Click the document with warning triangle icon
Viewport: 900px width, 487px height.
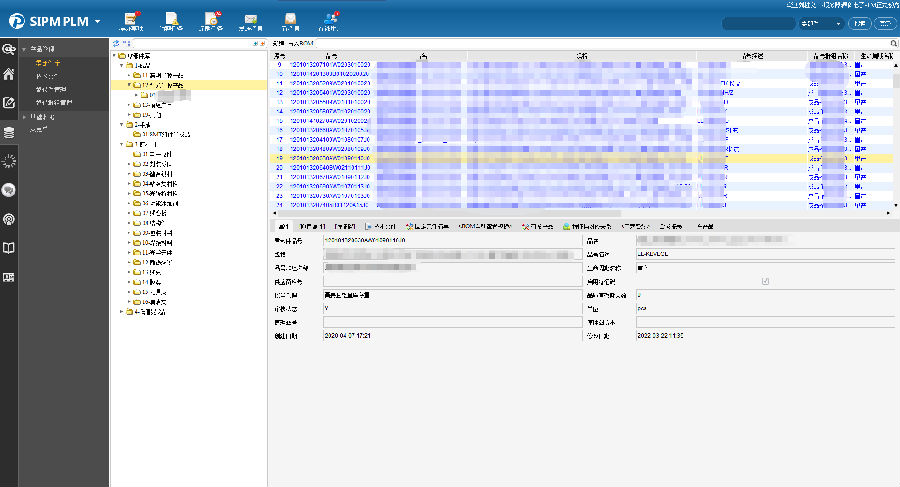172,19
